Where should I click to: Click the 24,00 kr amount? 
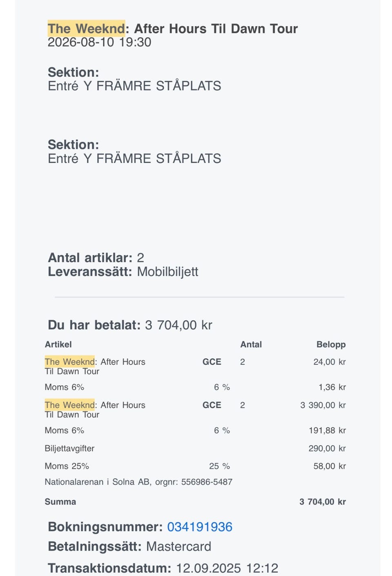point(330,362)
